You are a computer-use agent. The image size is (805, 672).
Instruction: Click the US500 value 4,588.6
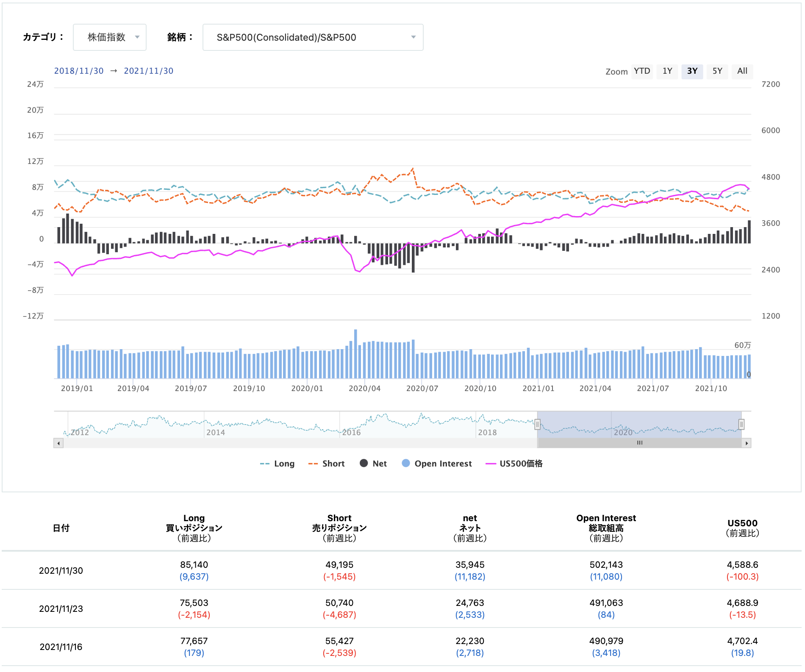click(x=742, y=565)
